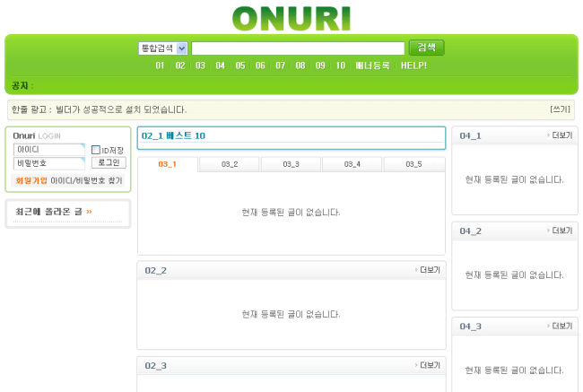Open the 통합검색 search type dropdown
The height and width of the screenshot is (392, 583).
[162, 48]
